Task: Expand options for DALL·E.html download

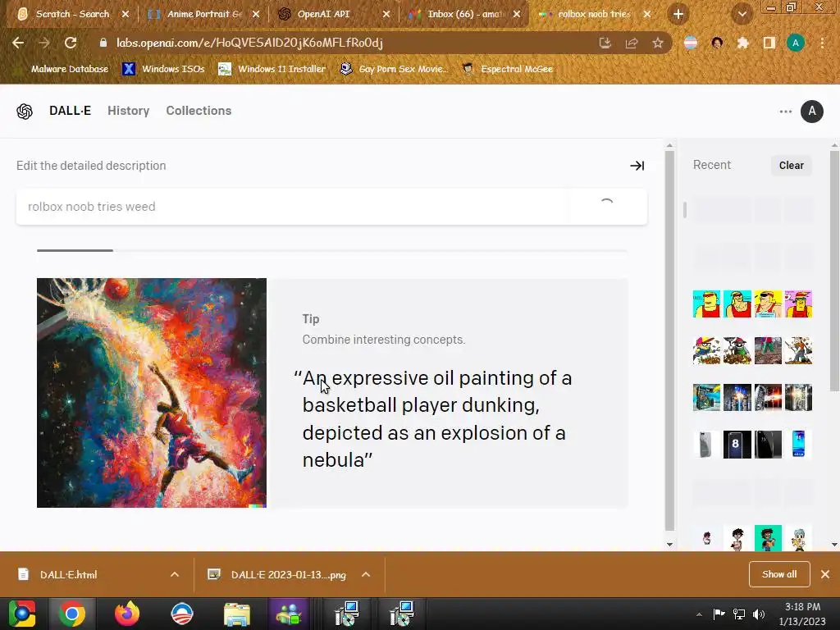Action: [x=175, y=574]
